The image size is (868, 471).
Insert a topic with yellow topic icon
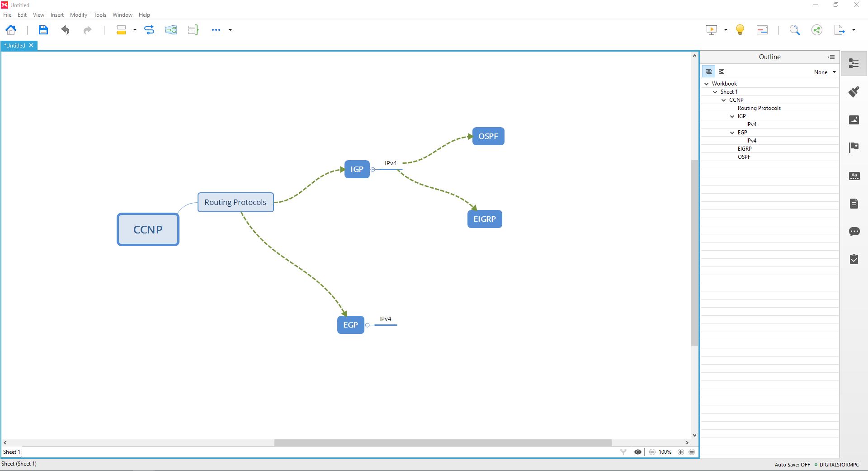tap(121, 30)
